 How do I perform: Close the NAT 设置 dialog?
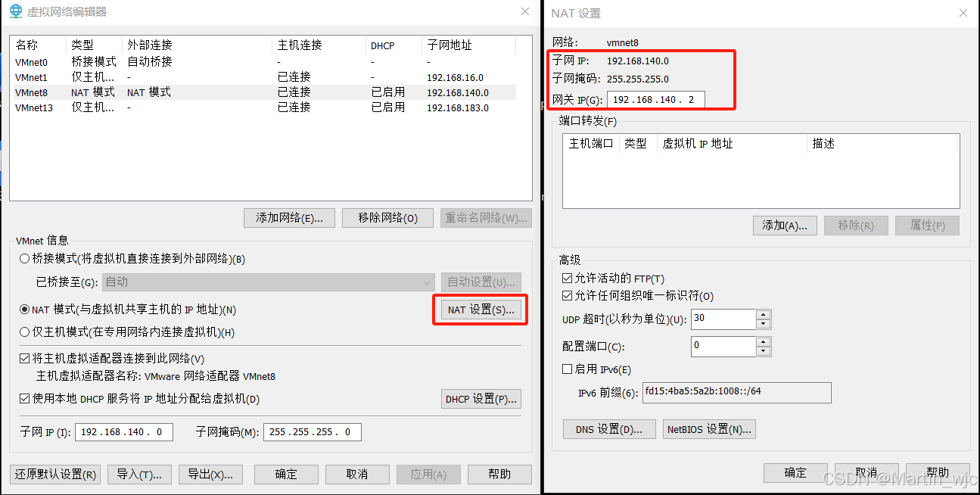[963, 13]
